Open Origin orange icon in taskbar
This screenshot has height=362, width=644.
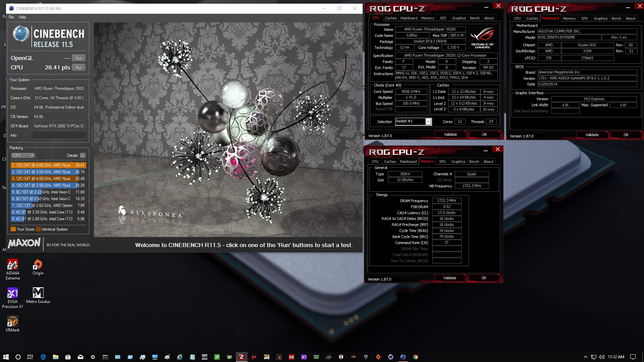(378, 357)
